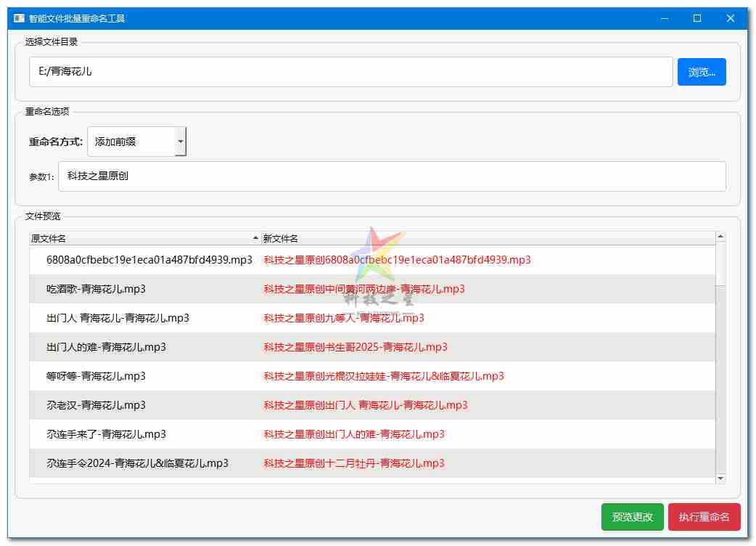
Task: Click the 新文件名 column header
Action: (x=486, y=238)
